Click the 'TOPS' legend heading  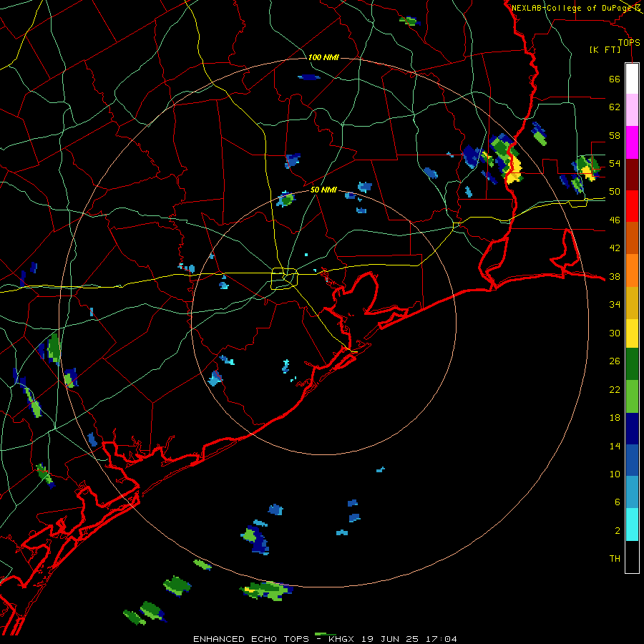[x=629, y=43]
